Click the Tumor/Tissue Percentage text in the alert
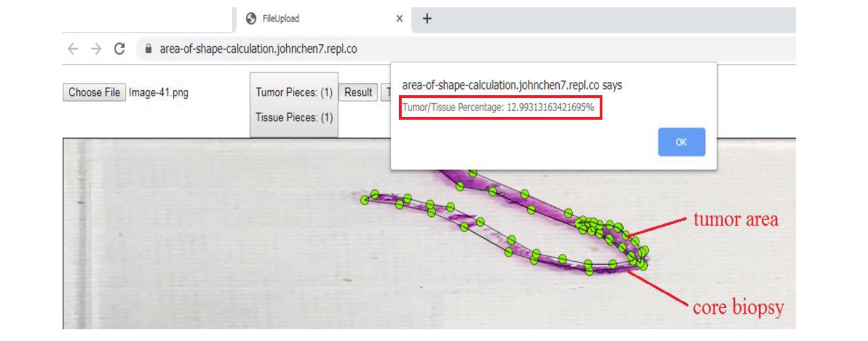The image size is (868, 341). [x=498, y=108]
